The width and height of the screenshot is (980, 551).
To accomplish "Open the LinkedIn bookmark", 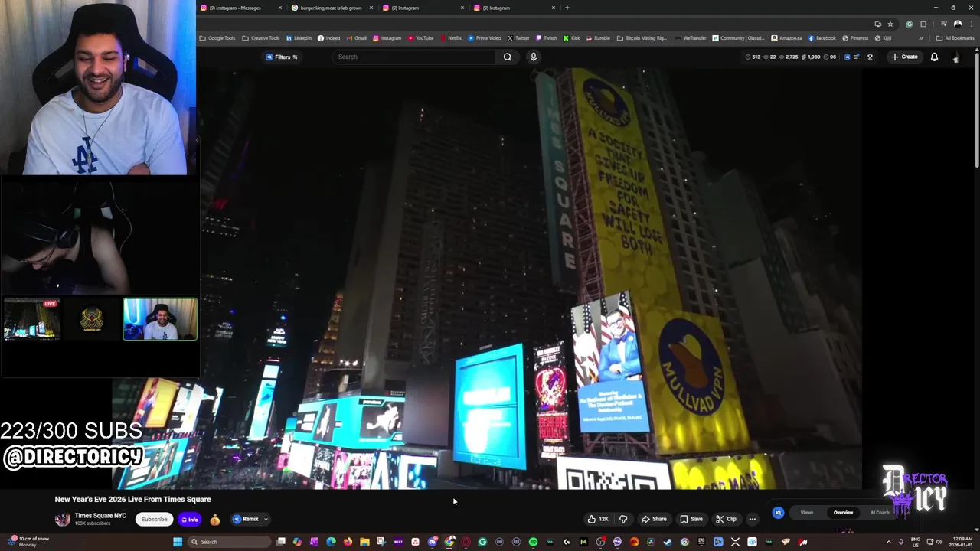I will click(299, 38).
